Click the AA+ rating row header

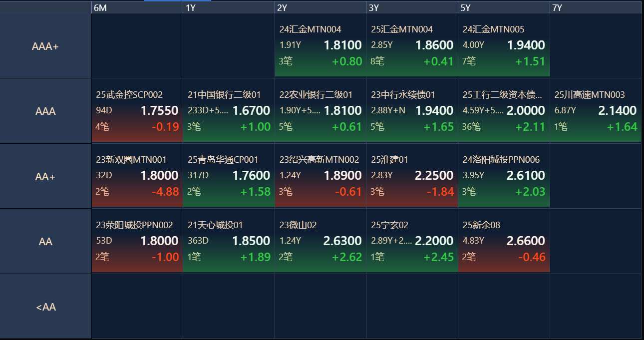pos(45,176)
